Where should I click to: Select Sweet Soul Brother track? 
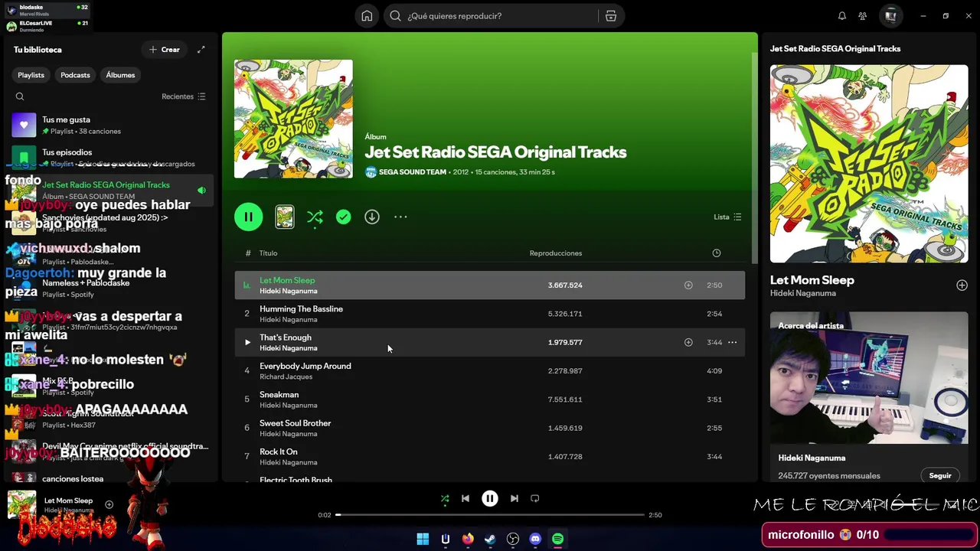pyautogui.click(x=489, y=428)
